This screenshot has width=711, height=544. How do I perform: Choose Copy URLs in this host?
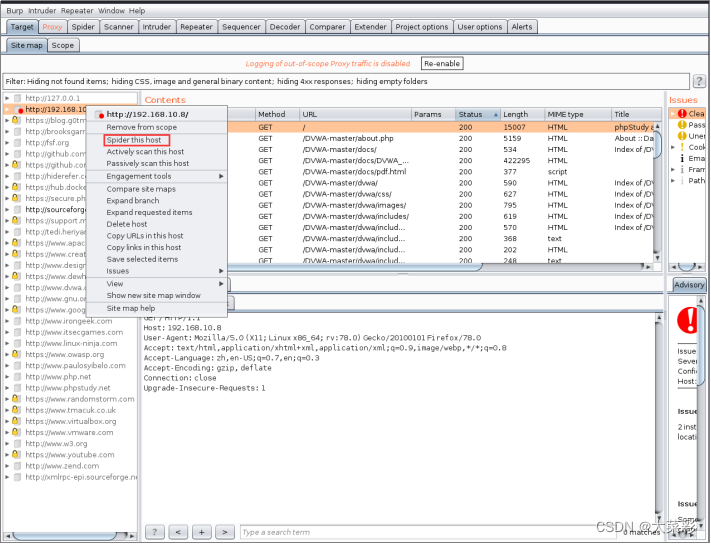coord(156,236)
